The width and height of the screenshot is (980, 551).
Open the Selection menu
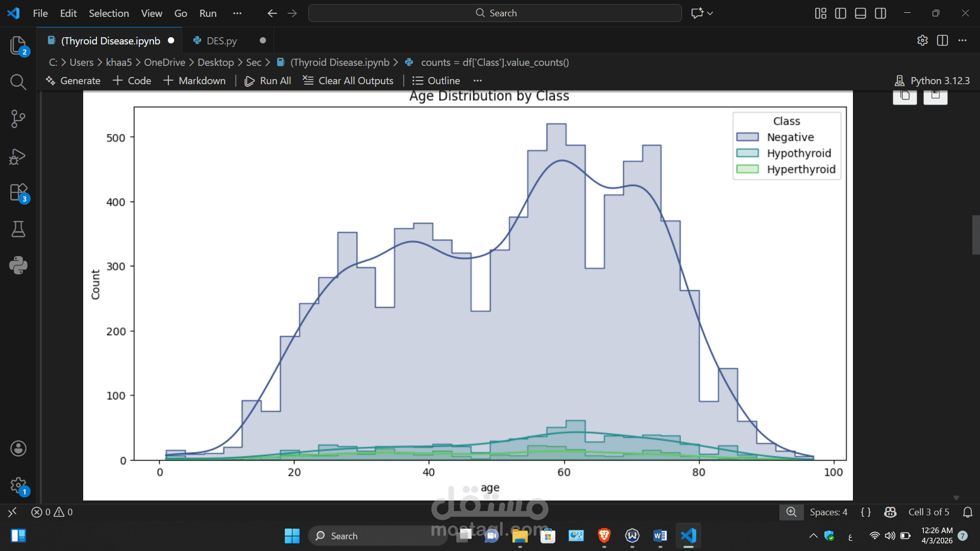click(109, 13)
